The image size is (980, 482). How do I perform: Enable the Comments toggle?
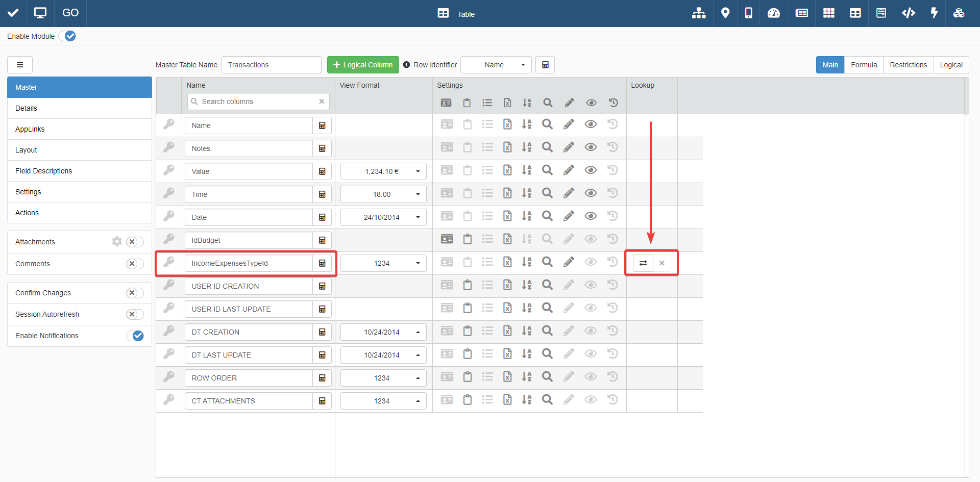(x=135, y=264)
